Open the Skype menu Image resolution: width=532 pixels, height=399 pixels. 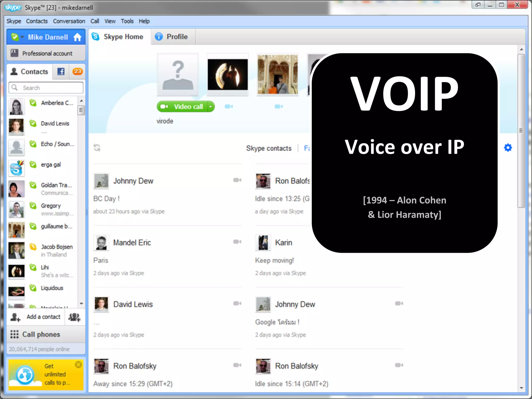(14, 21)
